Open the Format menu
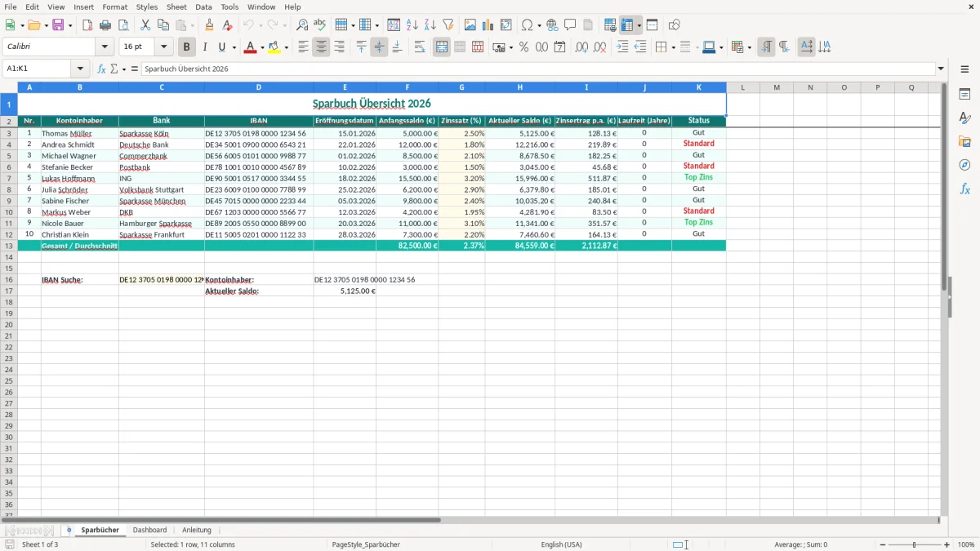The height and width of the screenshot is (551, 980). 115,7
